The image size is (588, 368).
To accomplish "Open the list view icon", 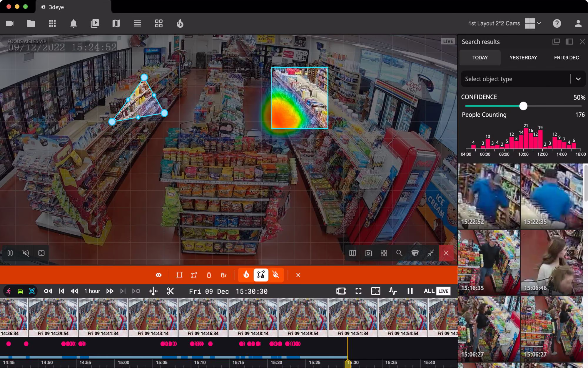I will click(x=137, y=23).
